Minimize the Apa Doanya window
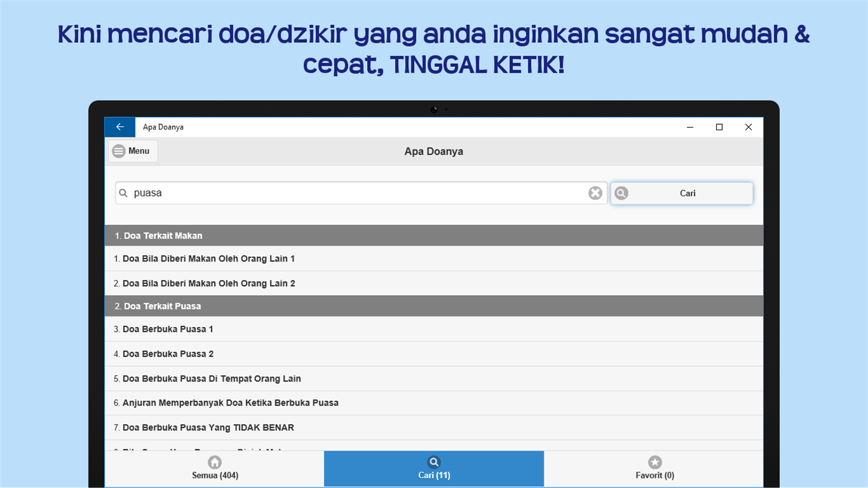The image size is (868, 488). (690, 127)
